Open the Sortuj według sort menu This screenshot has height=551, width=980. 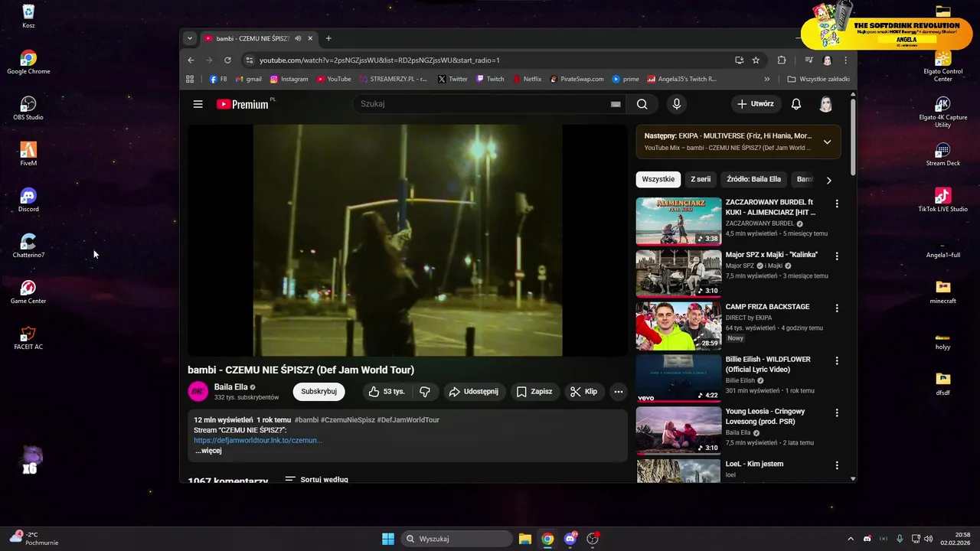316,479
